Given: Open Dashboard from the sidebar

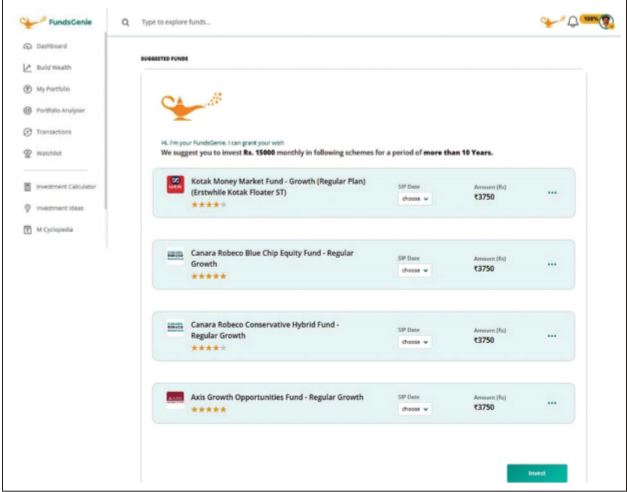Looking at the screenshot, I should pyautogui.click(x=52, y=46).
